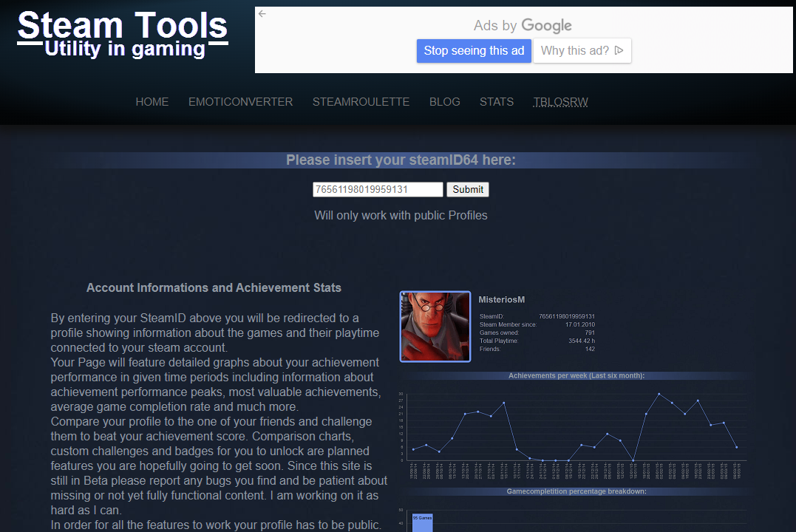796x532 pixels.
Task: Click the highest point on achievements chart
Action: pos(659,394)
